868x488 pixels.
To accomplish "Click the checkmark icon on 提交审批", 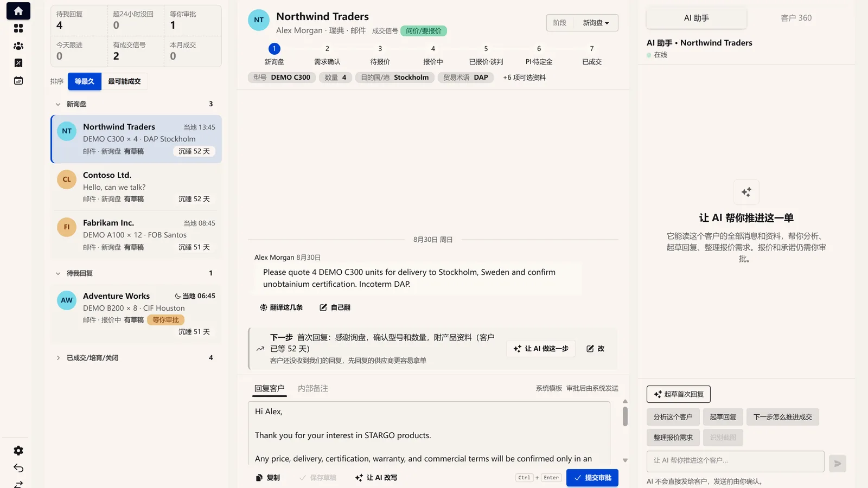I will click(x=578, y=478).
